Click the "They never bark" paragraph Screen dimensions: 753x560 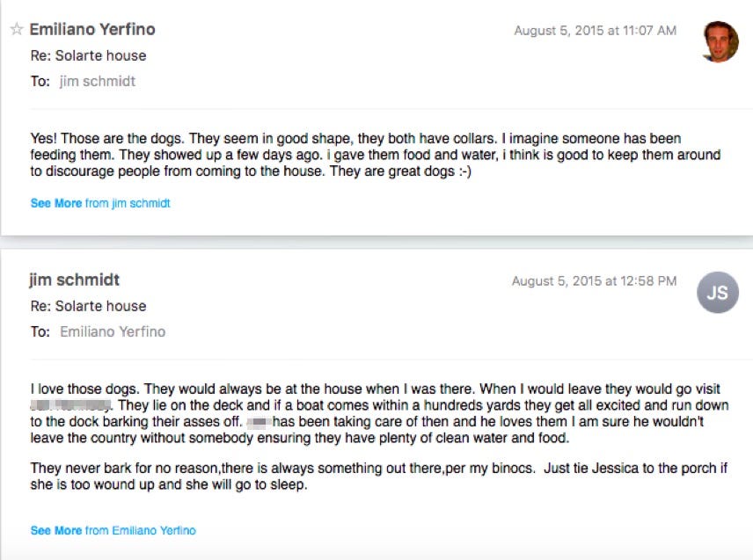click(x=378, y=476)
